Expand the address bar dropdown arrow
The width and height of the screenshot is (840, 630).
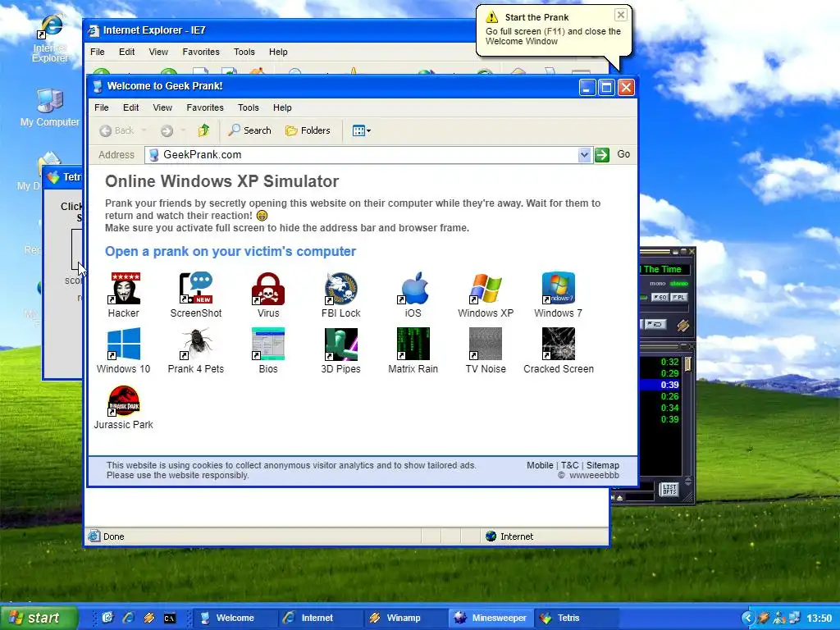click(x=584, y=155)
